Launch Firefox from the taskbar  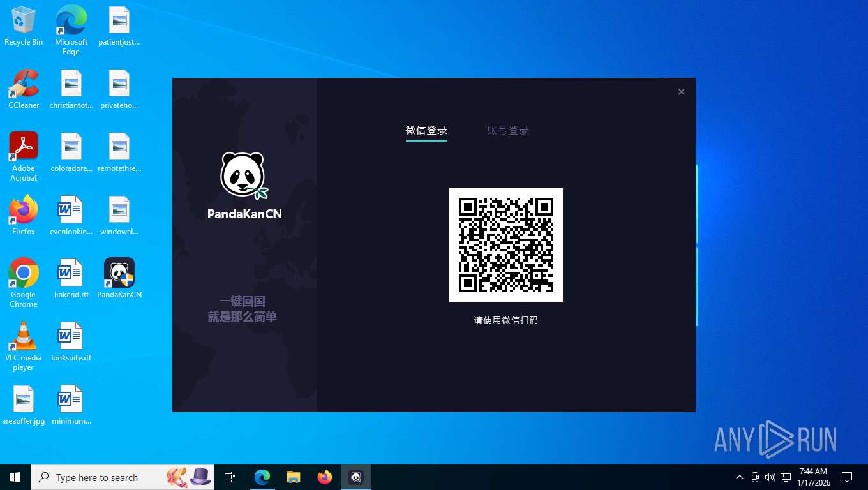coord(325,477)
